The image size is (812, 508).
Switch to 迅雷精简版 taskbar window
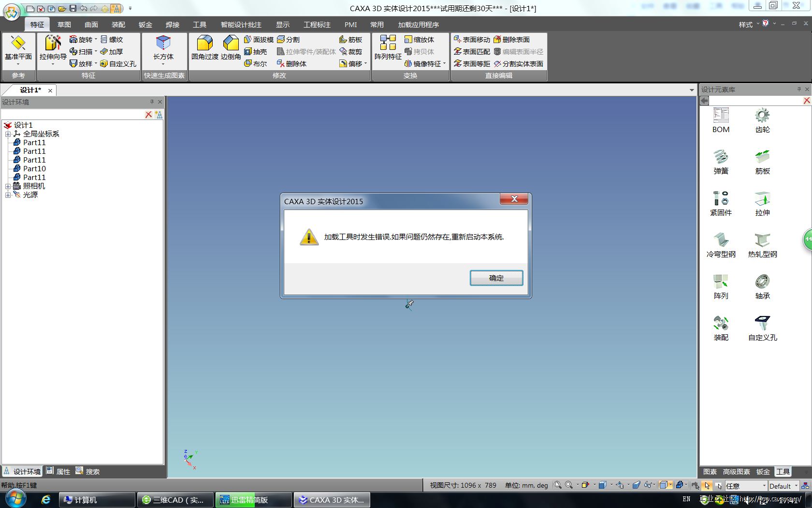tap(253, 500)
